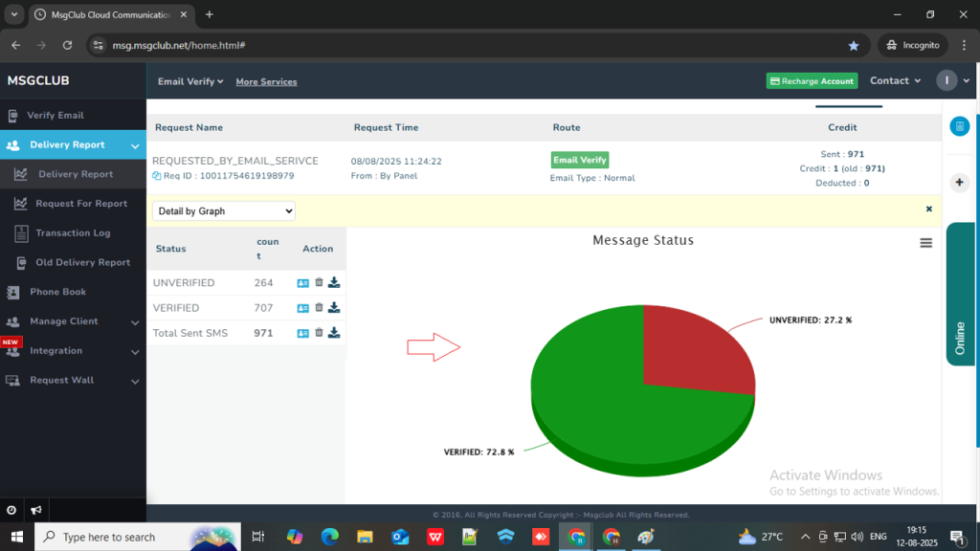
Task: Download the VERIFIED email list
Action: point(334,307)
